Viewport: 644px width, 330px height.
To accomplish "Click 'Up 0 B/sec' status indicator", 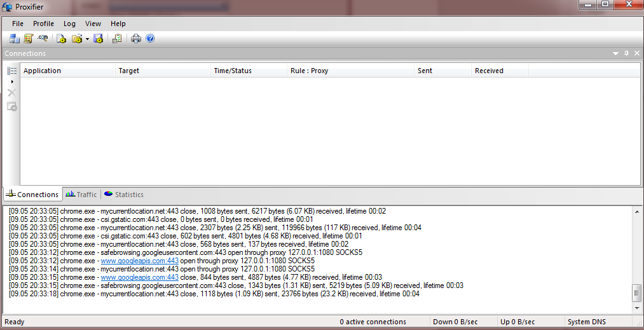I will coord(517,322).
